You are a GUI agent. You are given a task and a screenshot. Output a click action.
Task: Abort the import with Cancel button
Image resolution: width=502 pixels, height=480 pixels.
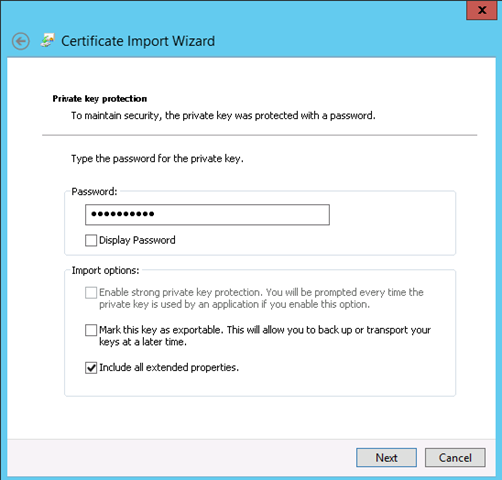click(455, 457)
